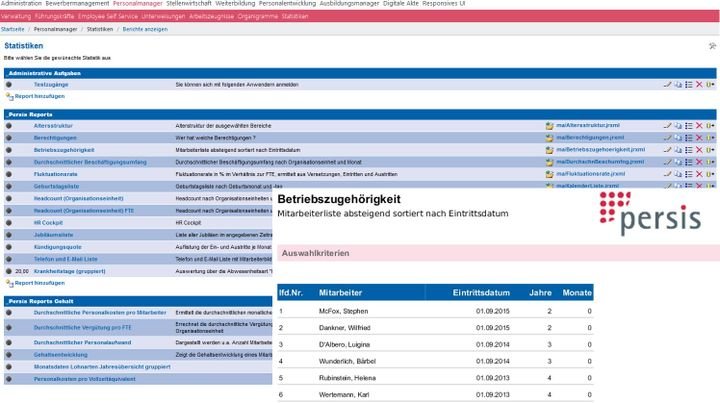Download maiBerechtigungen.jrxml file link
Screen dimensions: 720x403
(590, 138)
